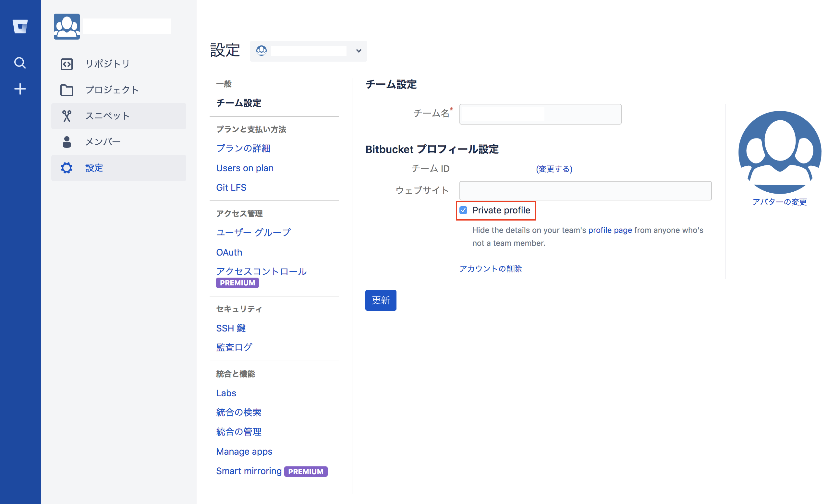Select スニペット in the sidebar
The height and width of the screenshot is (504, 828).
point(107,115)
